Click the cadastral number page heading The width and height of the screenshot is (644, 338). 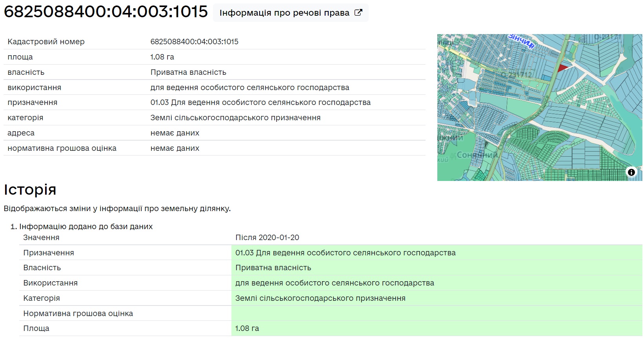coord(106,12)
